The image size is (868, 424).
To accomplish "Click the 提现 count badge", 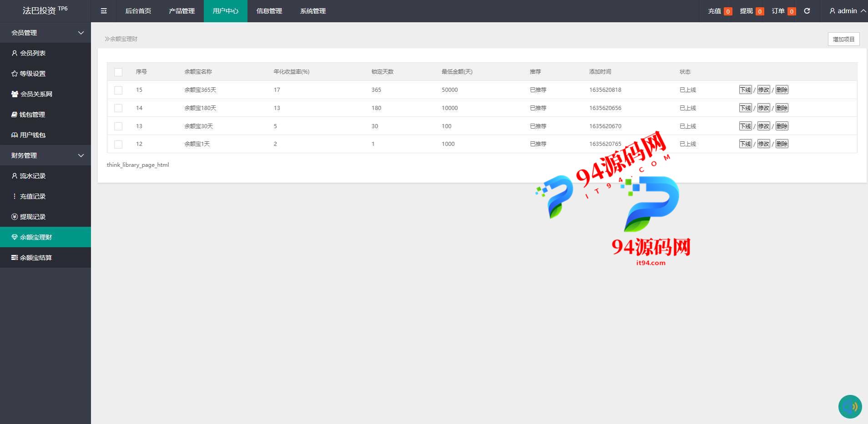I will coord(760,11).
